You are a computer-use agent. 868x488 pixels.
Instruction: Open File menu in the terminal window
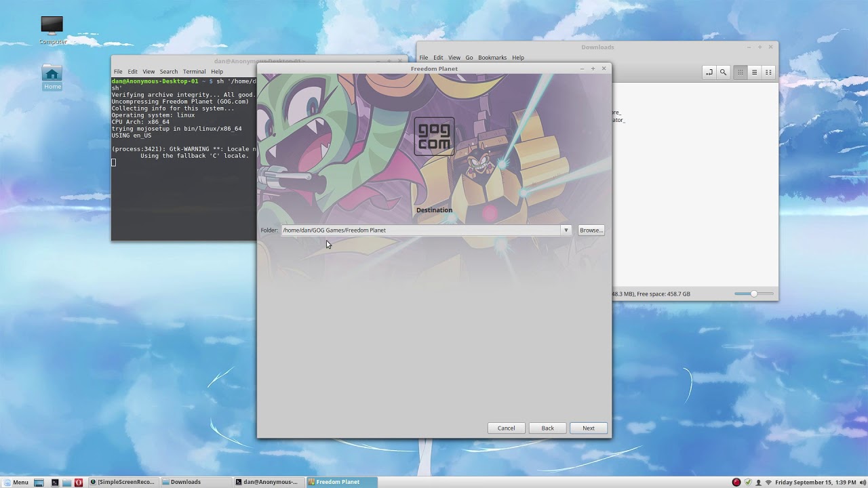tap(118, 72)
